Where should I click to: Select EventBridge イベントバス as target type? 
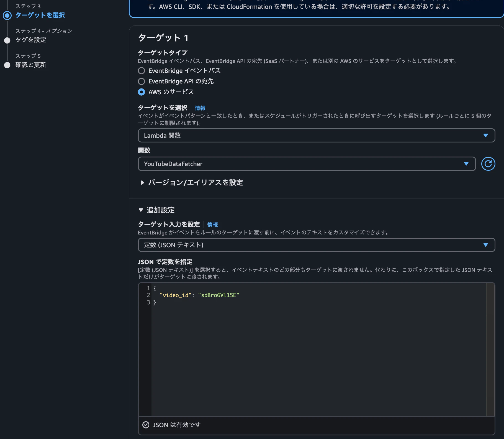click(x=141, y=71)
